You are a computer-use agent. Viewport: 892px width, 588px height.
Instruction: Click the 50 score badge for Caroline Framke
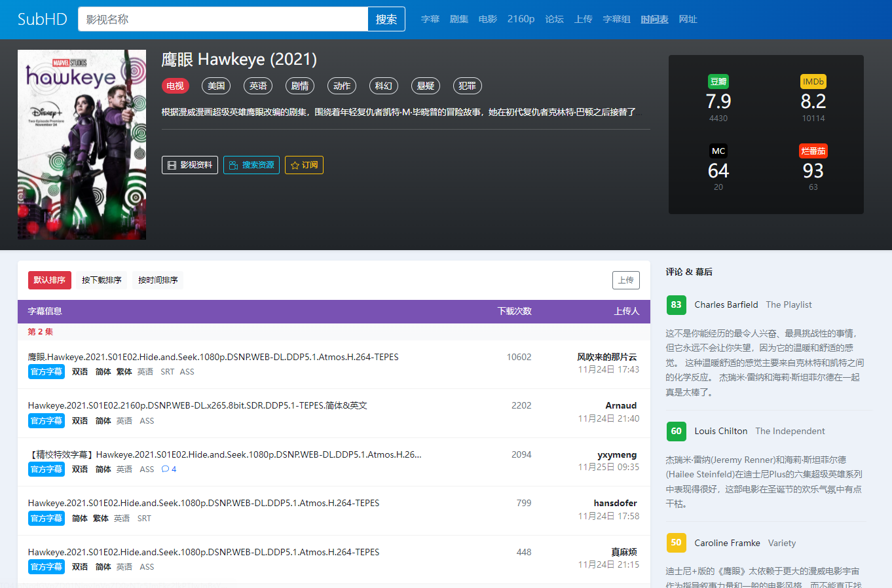(677, 543)
